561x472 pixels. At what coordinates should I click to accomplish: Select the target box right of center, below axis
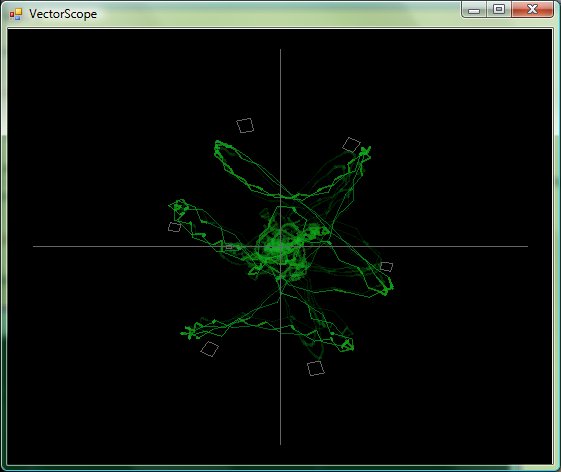coord(386,267)
